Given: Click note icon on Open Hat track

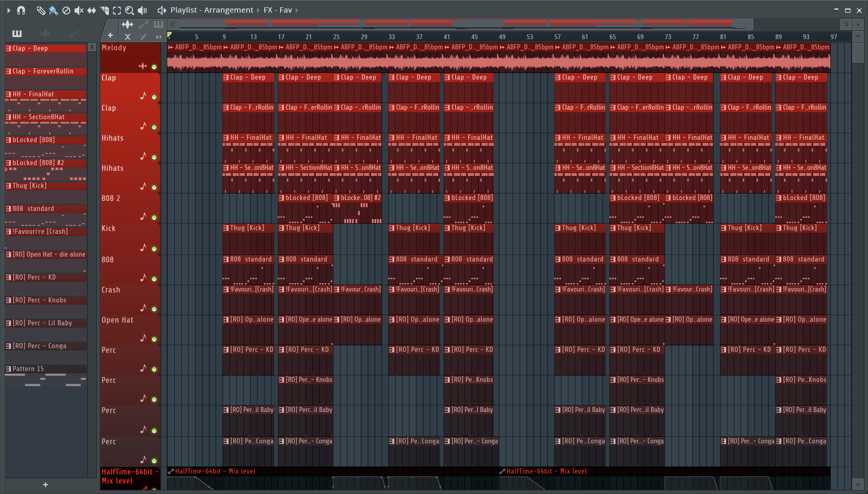Looking at the screenshot, I should click(143, 338).
